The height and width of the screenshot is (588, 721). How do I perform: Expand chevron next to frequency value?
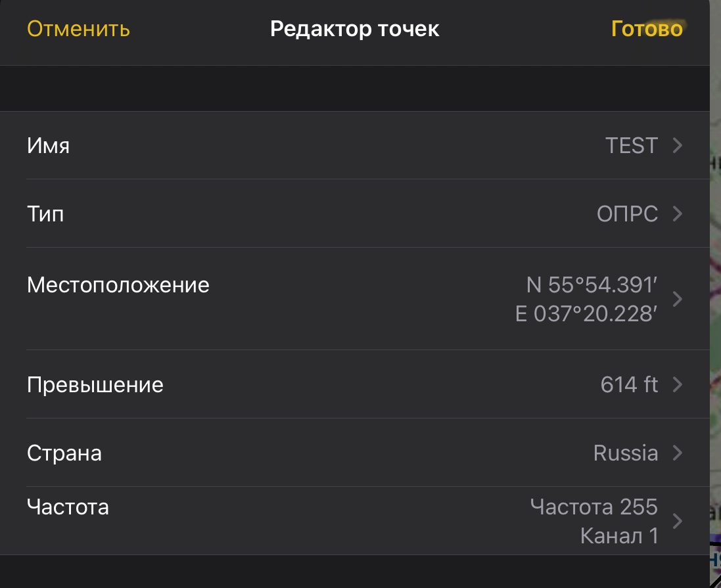678,521
